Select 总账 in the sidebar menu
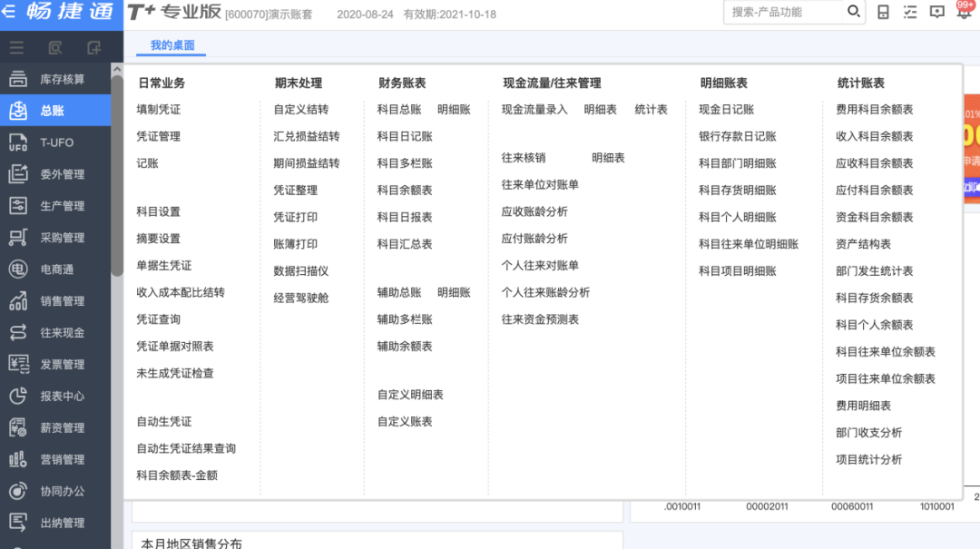The image size is (980, 549). (x=52, y=111)
